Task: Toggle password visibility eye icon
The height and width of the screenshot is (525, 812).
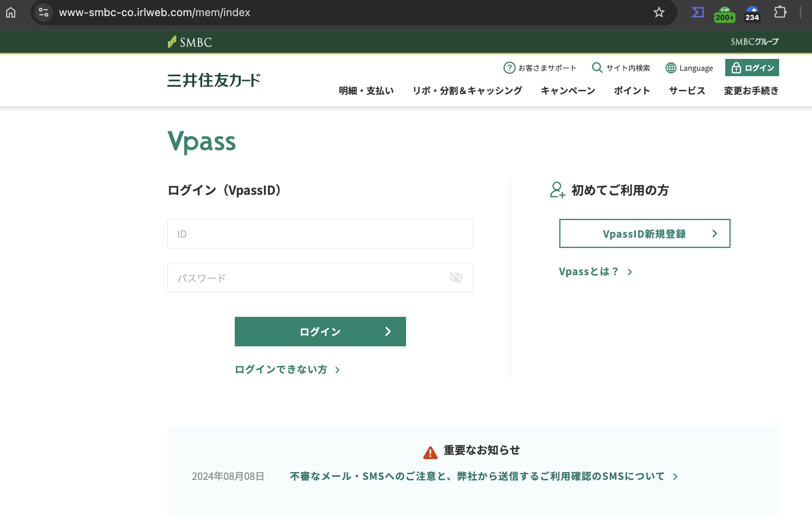Action: 456,277
